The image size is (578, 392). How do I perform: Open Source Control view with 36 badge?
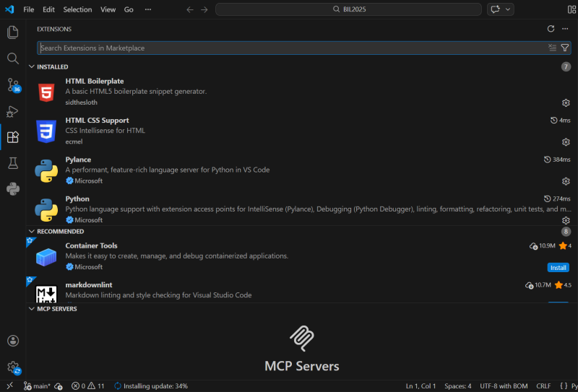point(13,84)
